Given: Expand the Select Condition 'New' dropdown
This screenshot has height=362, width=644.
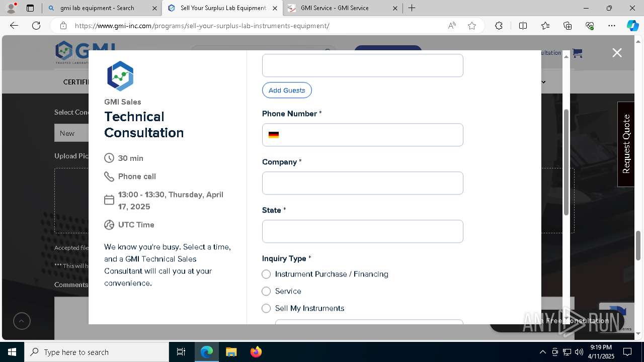Looking at the screenshot, I should tap(72, 133).
